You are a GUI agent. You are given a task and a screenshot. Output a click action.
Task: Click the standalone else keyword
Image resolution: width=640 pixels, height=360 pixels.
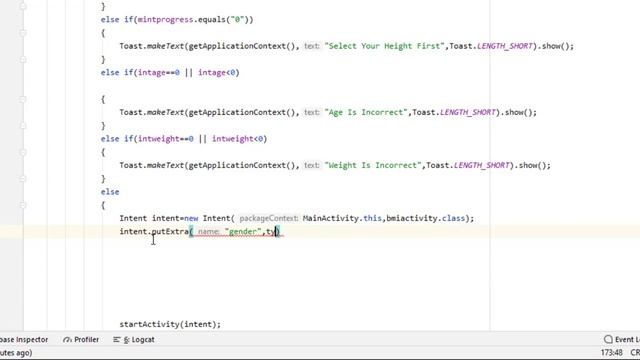110,192
